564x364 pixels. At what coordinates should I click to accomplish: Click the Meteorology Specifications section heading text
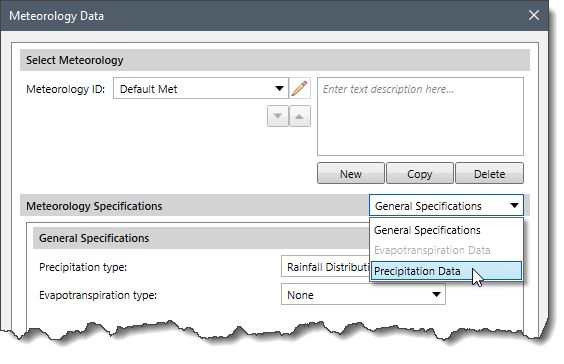click(94, 206)
